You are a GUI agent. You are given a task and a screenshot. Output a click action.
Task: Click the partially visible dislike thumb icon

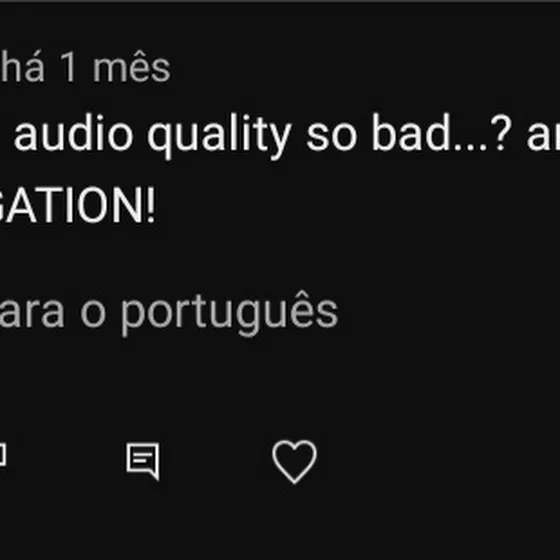2,455
